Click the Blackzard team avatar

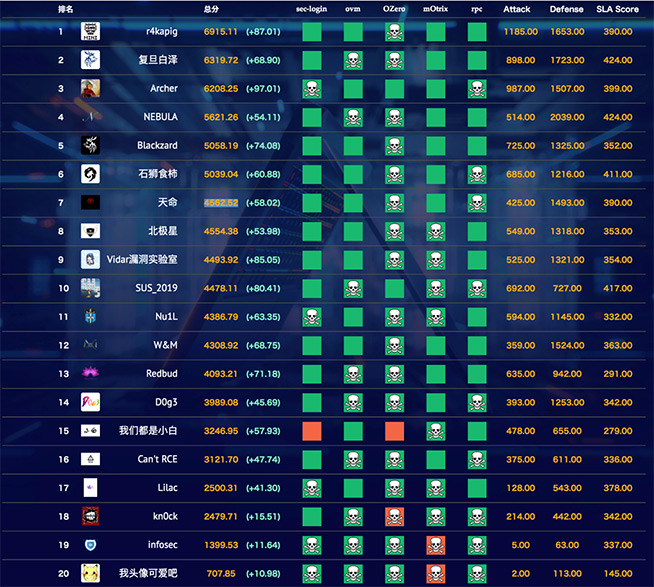point(90,146)
